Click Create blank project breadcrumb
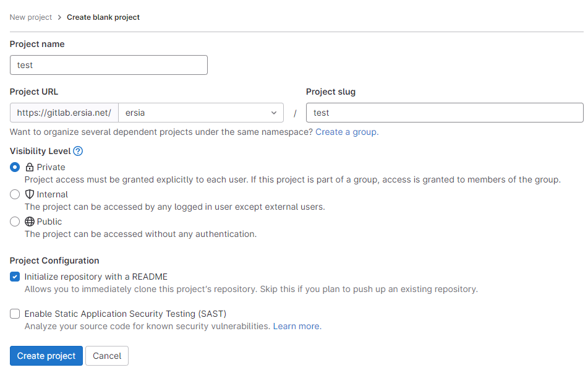The height and width of the screenshot is (383, 588). [103, 17]
